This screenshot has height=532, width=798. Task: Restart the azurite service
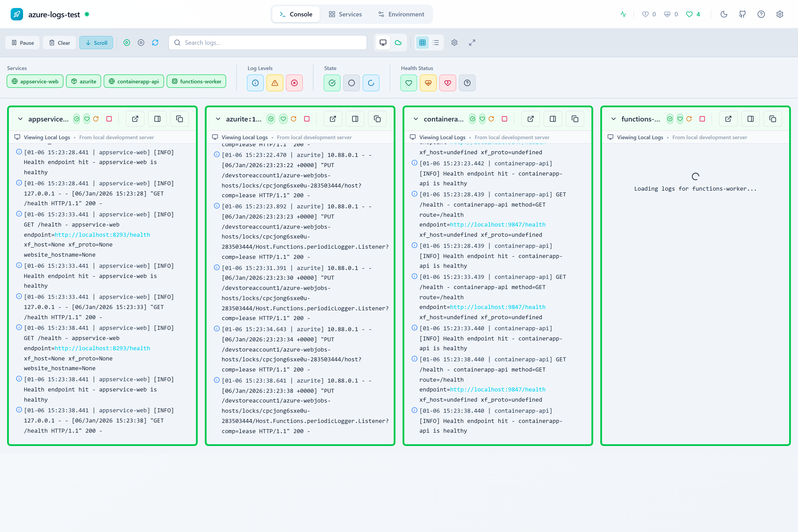(294, 119)
